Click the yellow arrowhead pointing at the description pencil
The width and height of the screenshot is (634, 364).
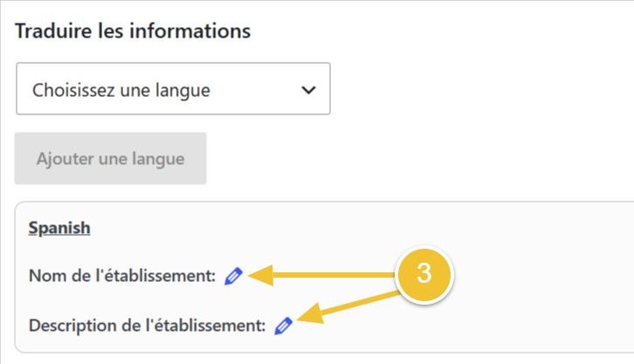(311, 314)
